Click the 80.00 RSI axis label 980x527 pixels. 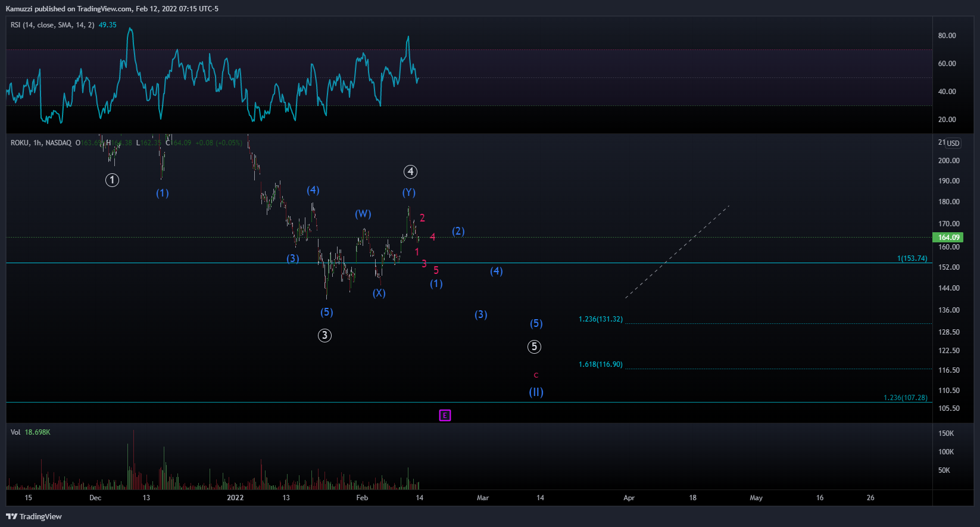pos(947,36)
